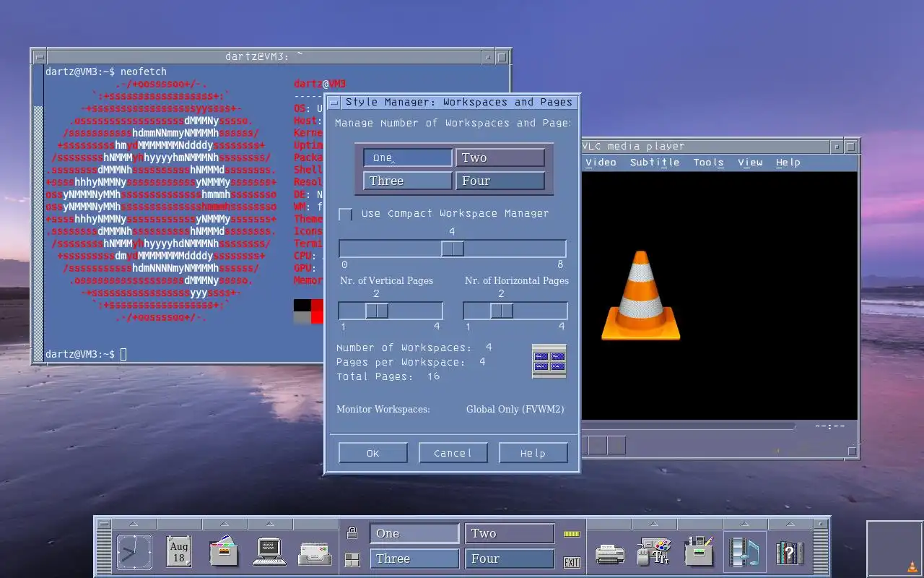The width and height of the screenshot is (924, 578).
Task: Click the Nr. of Vertical Pages slider
Action: click(391, 311)
